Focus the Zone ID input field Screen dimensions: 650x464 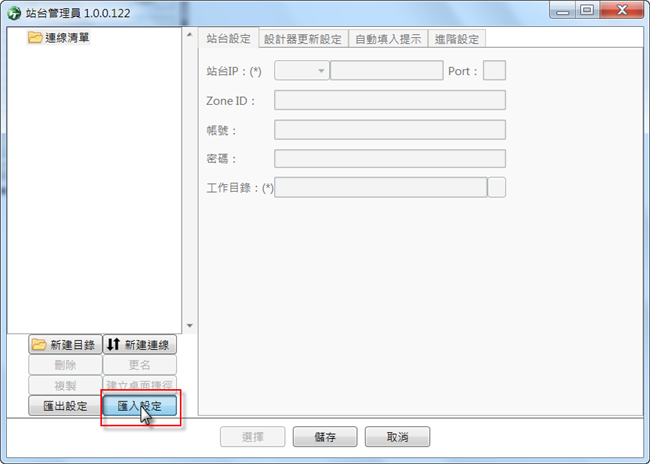(x=390, y=100)
